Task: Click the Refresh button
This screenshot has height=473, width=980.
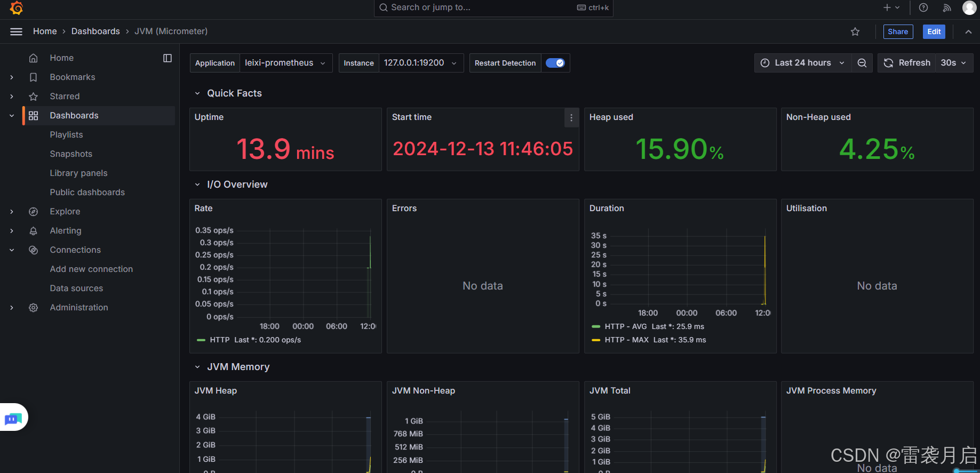Action: coord(907,63)
